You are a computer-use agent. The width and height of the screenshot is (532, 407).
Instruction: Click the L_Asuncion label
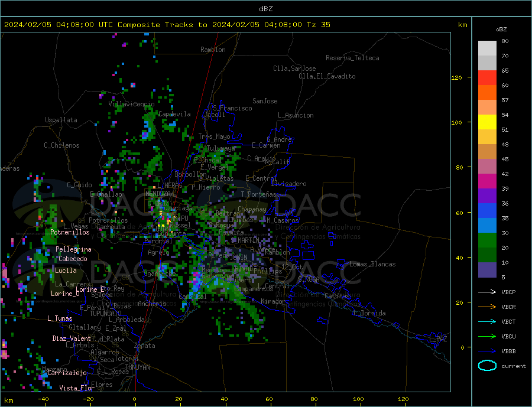tap(296, 115)
